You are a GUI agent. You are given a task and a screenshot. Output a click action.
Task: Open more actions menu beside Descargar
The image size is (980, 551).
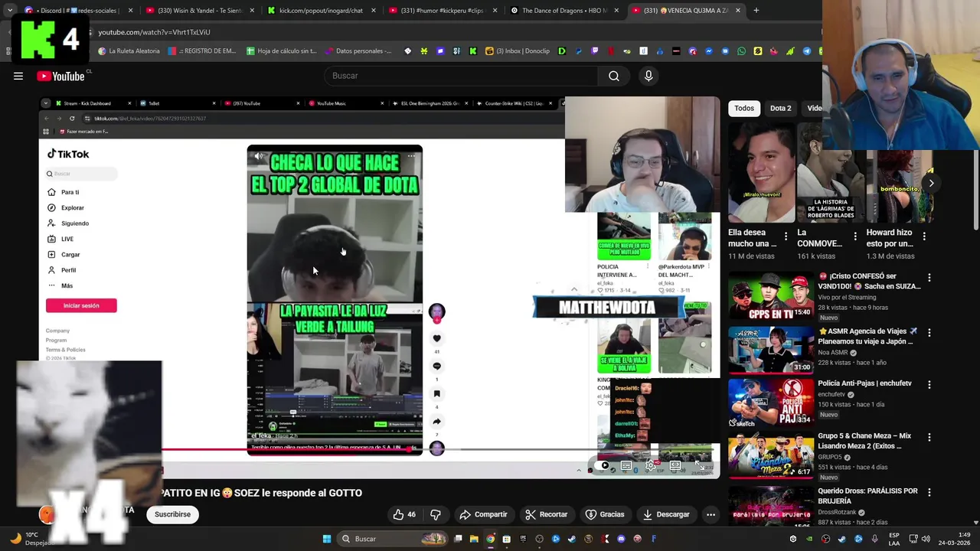[x=710, y=514]
